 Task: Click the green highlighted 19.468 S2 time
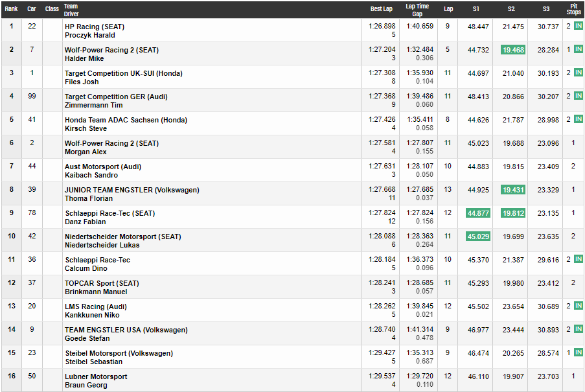pos(513,50)
